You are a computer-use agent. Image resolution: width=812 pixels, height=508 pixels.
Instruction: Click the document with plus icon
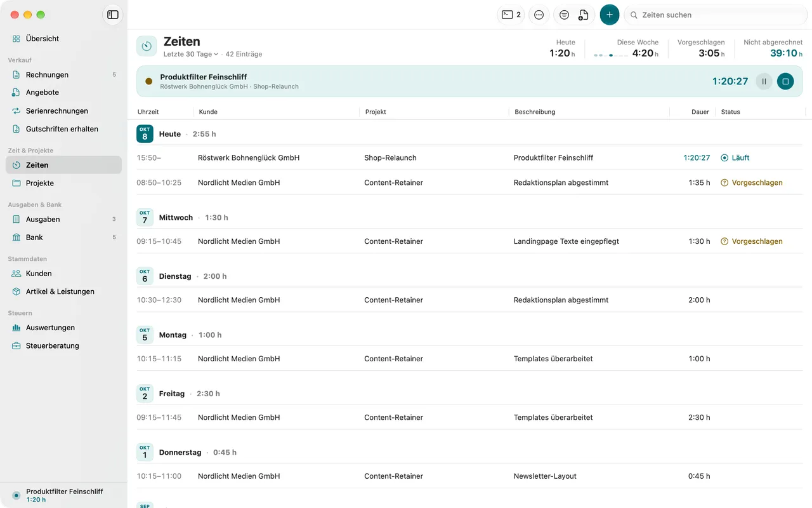[584, 15]
